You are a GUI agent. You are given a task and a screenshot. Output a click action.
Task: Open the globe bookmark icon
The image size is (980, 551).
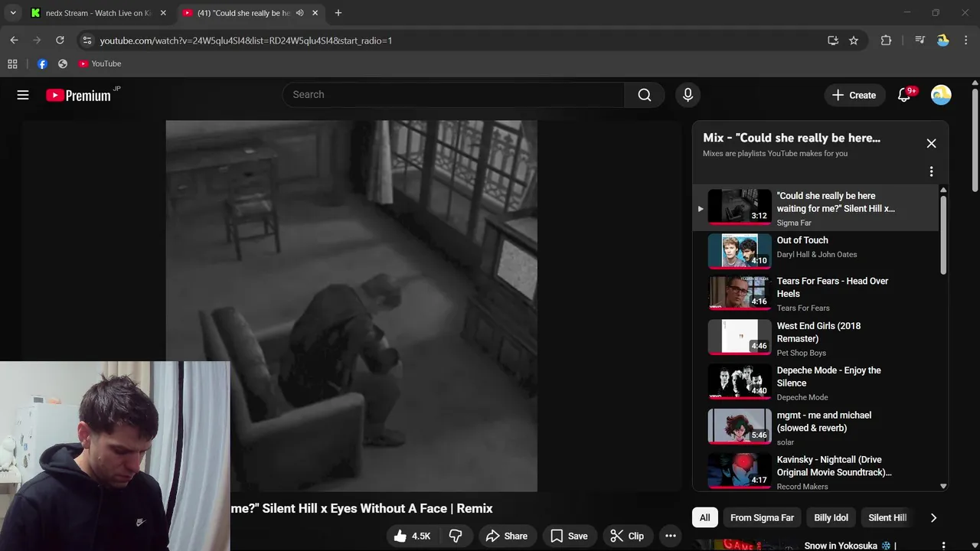coord(63,64)
